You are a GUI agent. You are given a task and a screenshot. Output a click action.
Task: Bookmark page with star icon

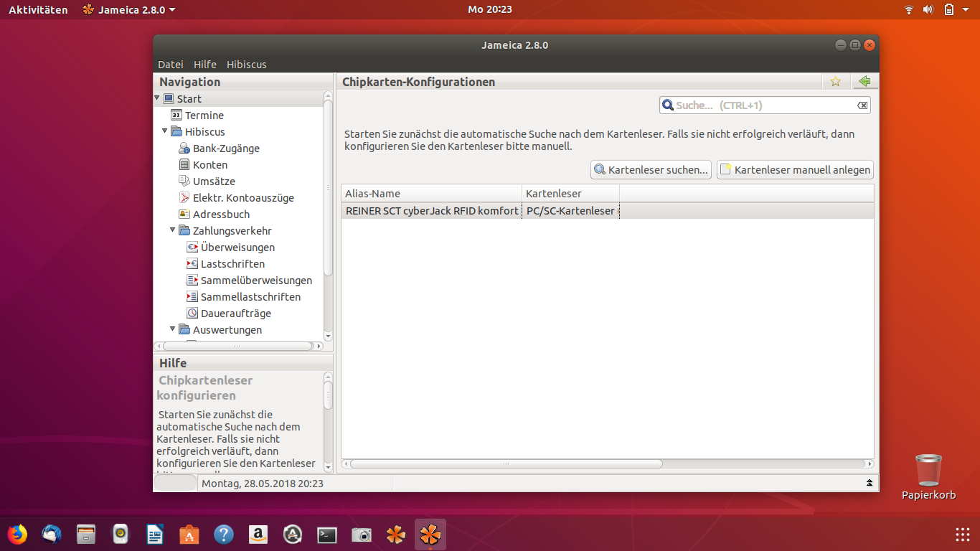tap(836, 82)
